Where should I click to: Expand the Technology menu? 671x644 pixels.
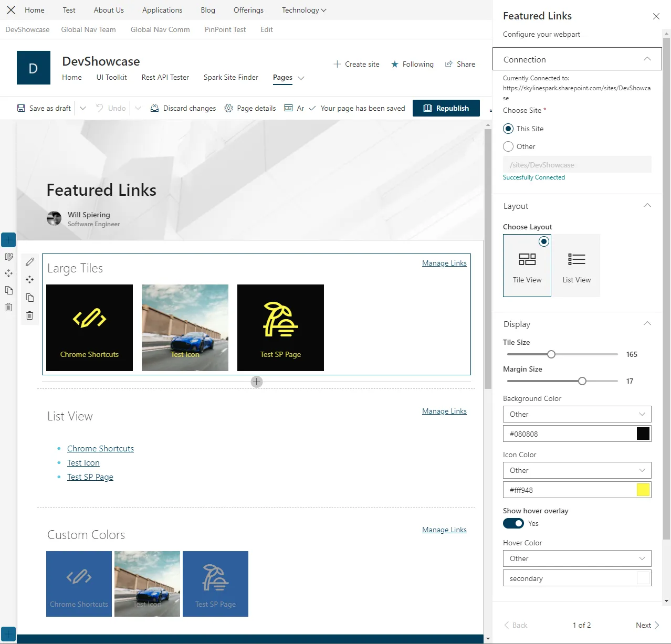click(x=304, y=10)
